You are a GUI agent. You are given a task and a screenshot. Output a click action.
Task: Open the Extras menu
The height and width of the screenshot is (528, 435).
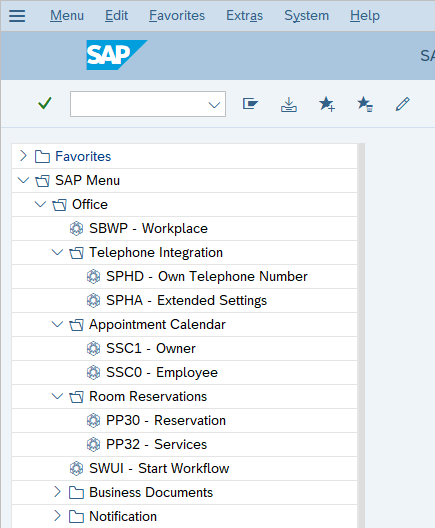(244, 15)
